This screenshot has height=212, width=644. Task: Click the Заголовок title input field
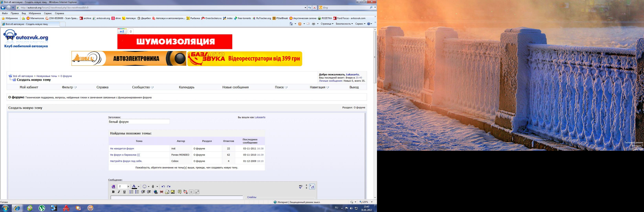139,122
